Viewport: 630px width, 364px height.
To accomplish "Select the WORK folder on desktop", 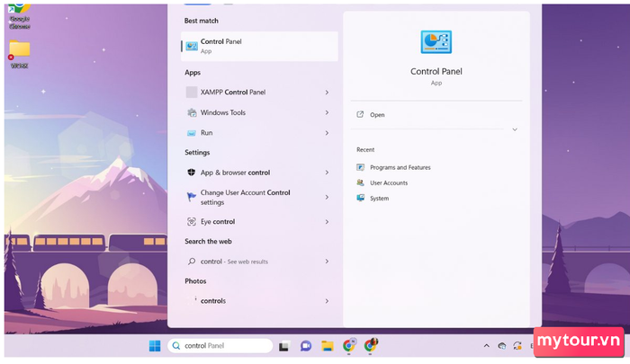I will 19,54.
